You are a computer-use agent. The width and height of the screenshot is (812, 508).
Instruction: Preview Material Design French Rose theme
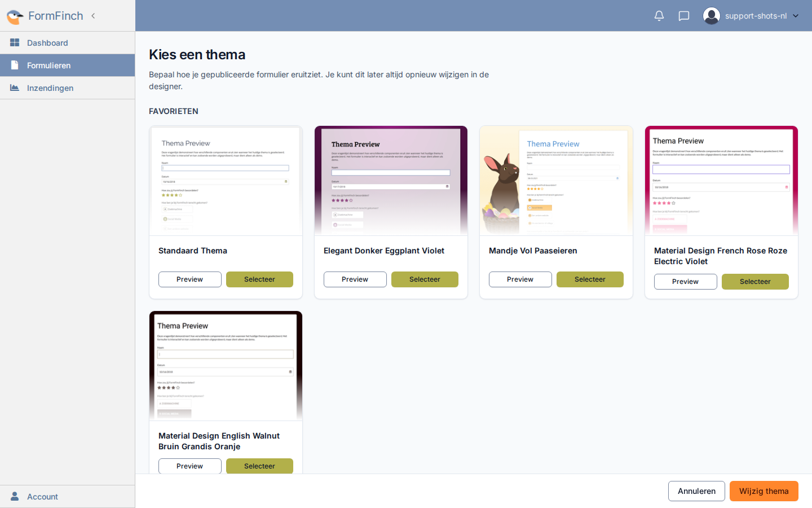click(x=685, y=282)
